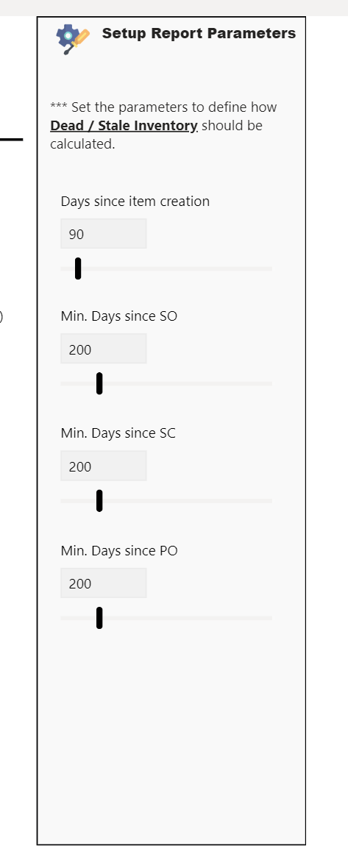This screenshot has height=868, width=348.
Task: Select the Days since item creation label
Action: tap(135, 202)
